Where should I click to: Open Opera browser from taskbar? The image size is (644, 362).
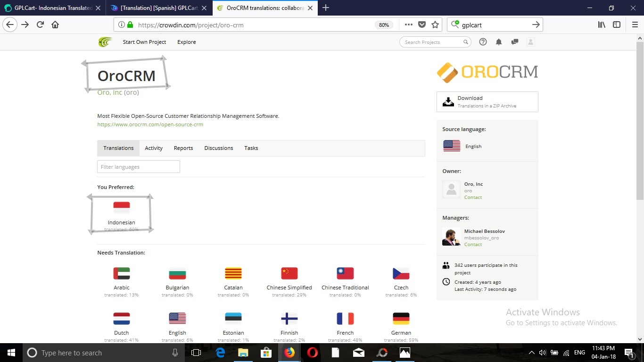[313, 353]
